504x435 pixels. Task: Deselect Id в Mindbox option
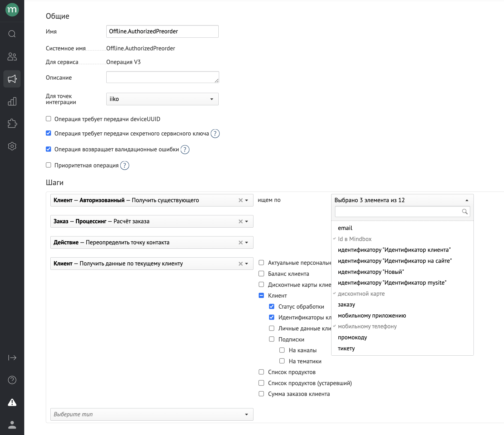point(402,239)
